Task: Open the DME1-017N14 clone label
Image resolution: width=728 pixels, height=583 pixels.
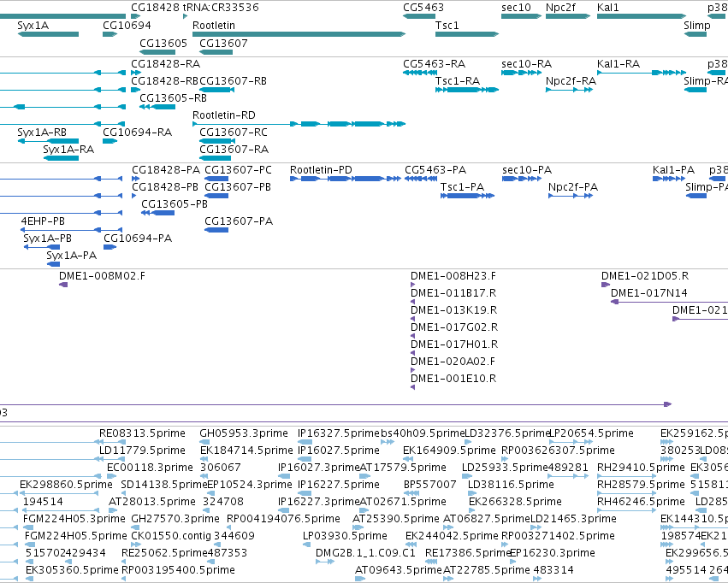Action: [x=649, y=293]
